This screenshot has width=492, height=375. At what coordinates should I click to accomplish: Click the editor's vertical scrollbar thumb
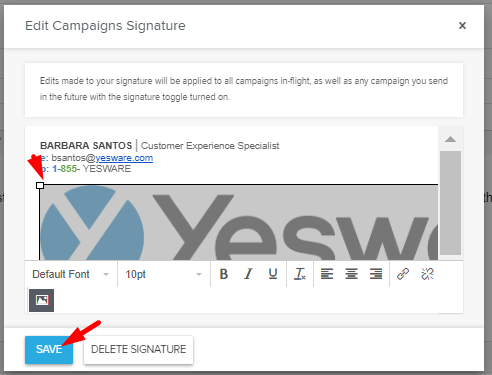click(x=450, y=203)
